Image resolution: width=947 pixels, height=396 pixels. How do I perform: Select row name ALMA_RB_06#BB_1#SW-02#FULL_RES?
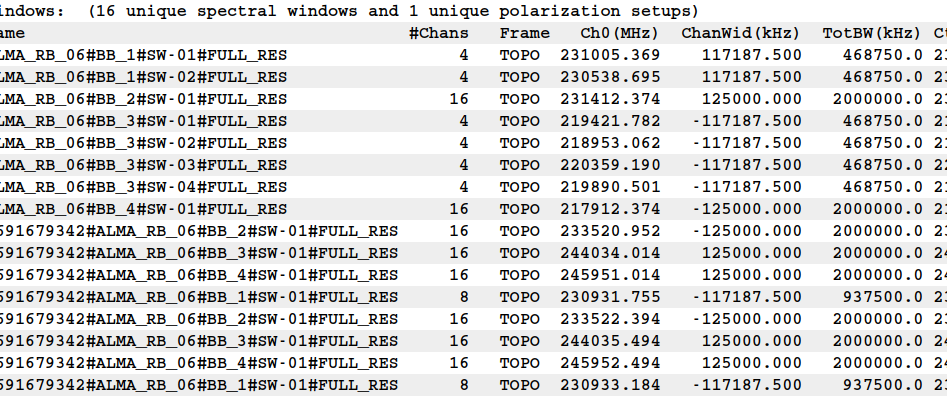tap(143, 77)
